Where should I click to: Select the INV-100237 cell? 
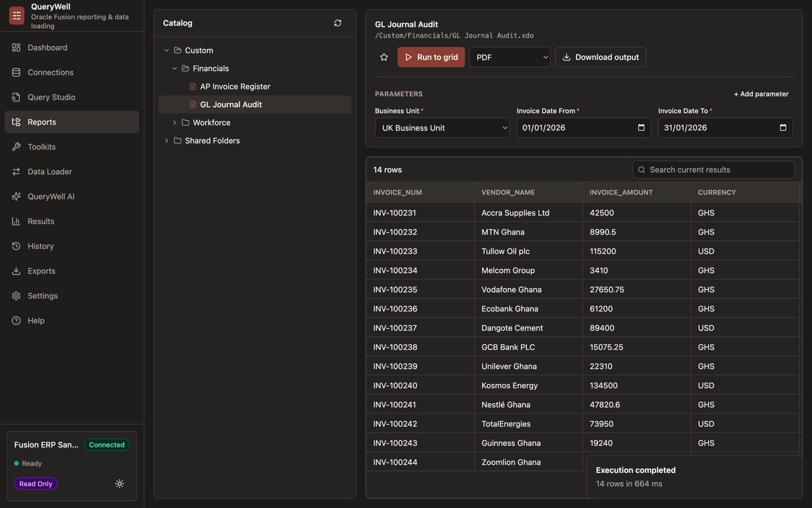[420, 328]
